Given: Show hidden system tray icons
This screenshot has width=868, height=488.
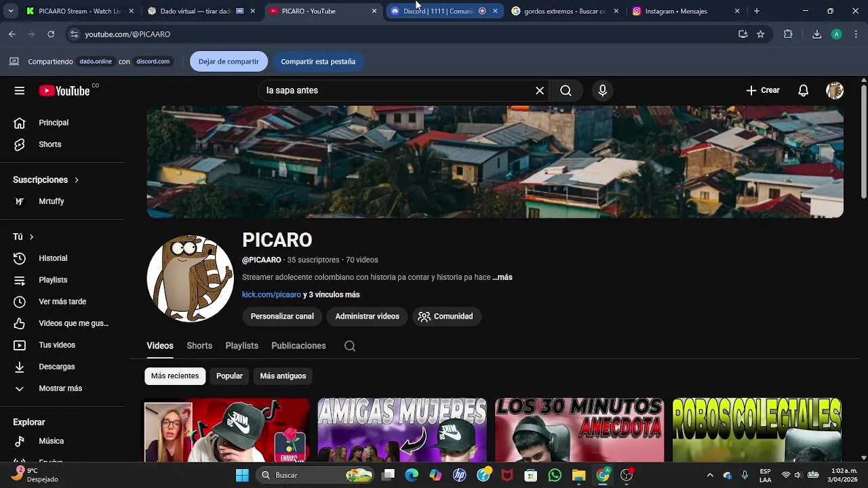Looking at the screenshot, I should point(710,475).
